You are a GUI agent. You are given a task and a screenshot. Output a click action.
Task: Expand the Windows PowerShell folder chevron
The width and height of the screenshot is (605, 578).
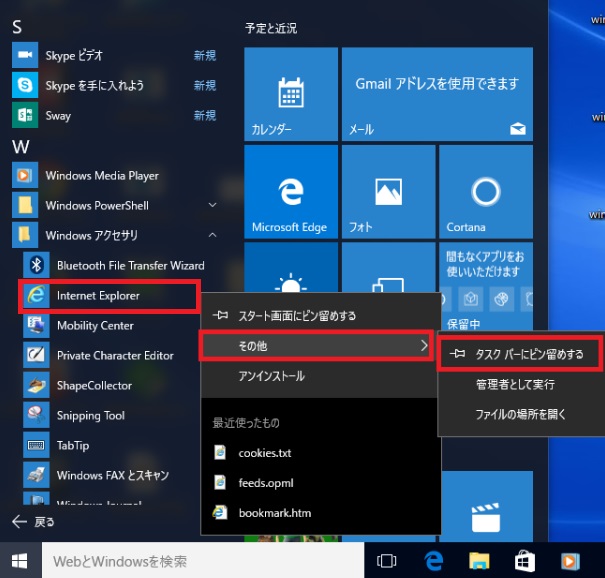click(213, 205)
